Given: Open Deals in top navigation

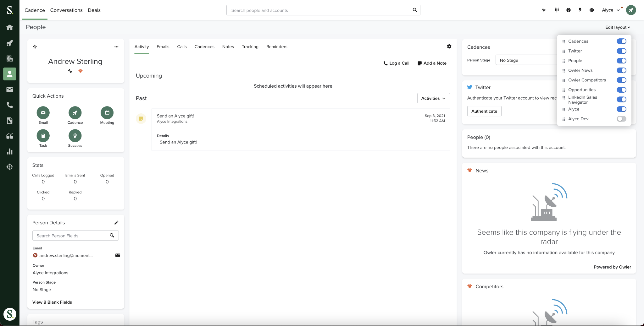Looking at the screenshot, I should (94, 10).
